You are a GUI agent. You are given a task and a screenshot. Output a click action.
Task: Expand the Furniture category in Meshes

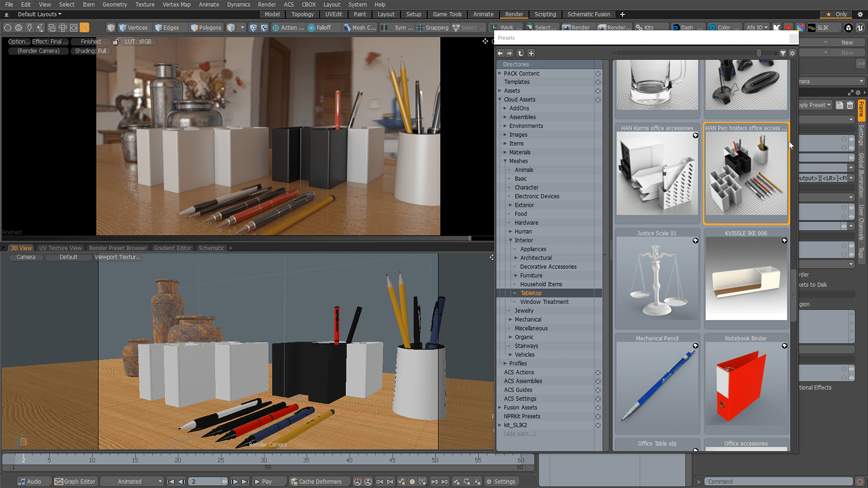coord(515,275)
